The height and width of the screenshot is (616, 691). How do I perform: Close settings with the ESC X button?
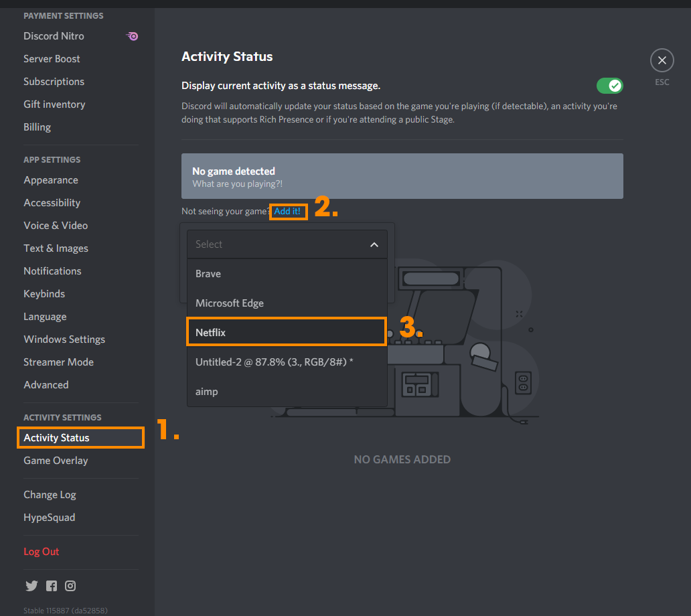coord(662,60)
